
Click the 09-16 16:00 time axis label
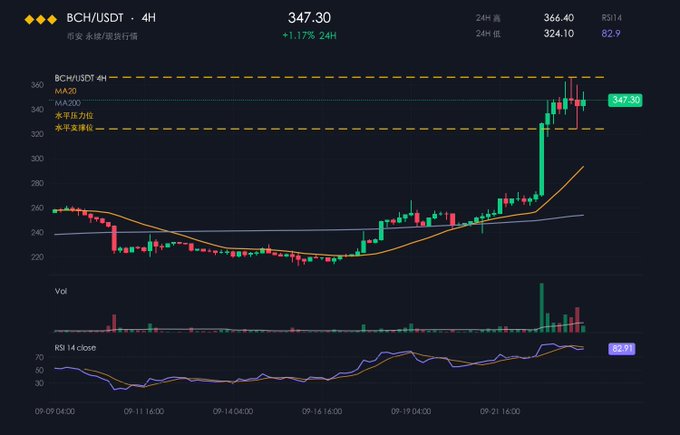tap(322, 411)
